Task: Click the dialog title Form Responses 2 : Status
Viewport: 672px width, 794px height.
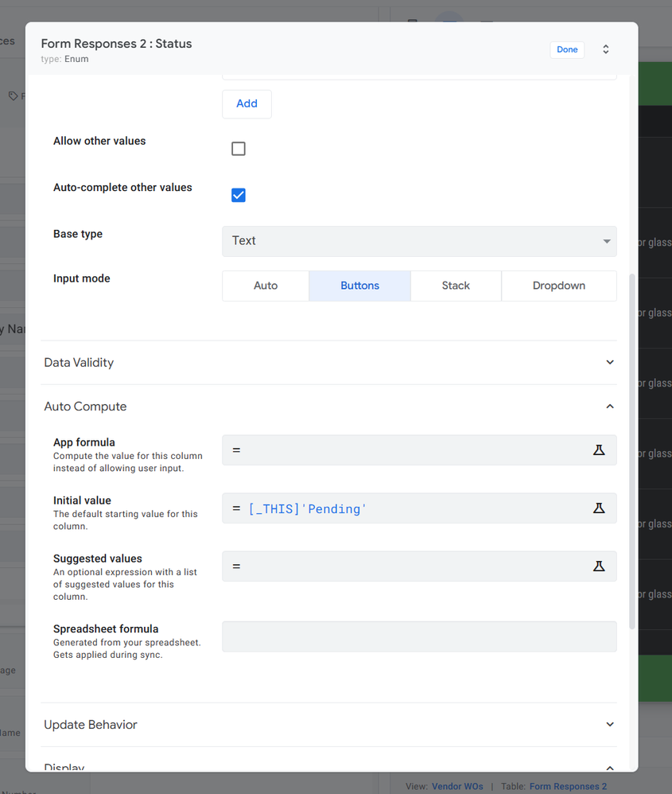Action: point(116,44)
